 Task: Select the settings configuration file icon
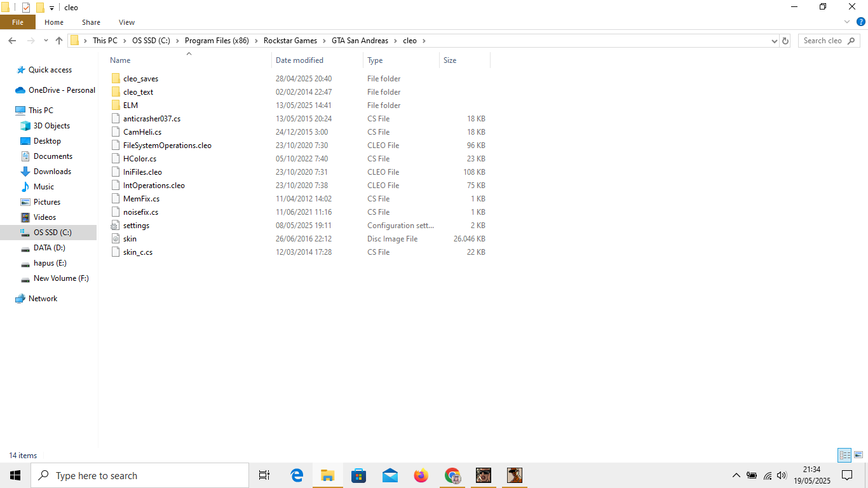115,226
